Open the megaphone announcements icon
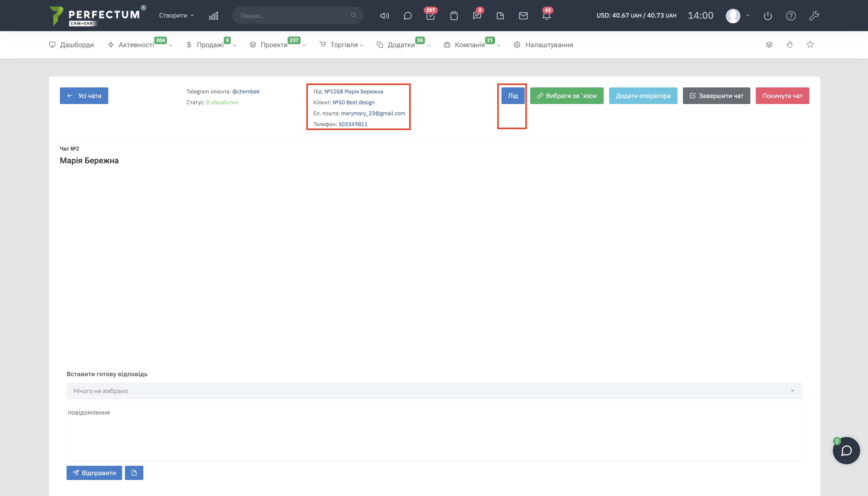 [384, 16]
